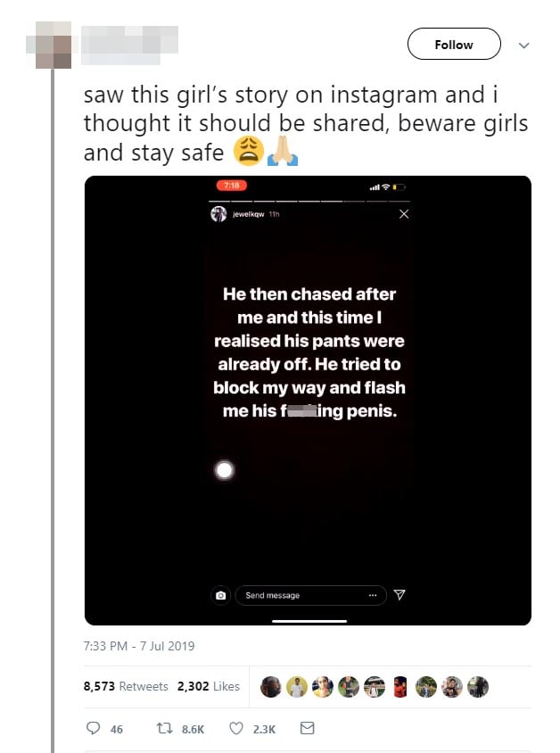The height and width of the screenshot is (753, 560).
Task: Click the red 7:18 recording time pill
Action: (x=231, y=186)
